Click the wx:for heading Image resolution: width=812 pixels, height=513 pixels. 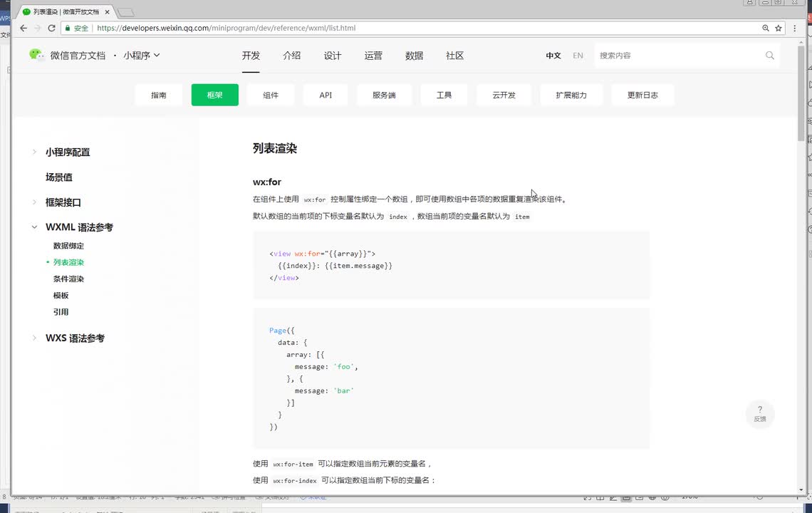click(x=267, y=182)
